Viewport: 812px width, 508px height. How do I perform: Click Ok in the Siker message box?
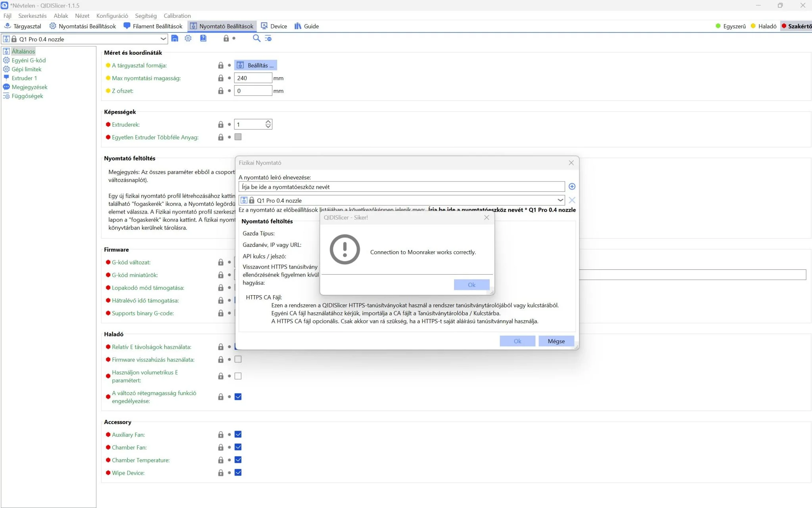point(471,285)
